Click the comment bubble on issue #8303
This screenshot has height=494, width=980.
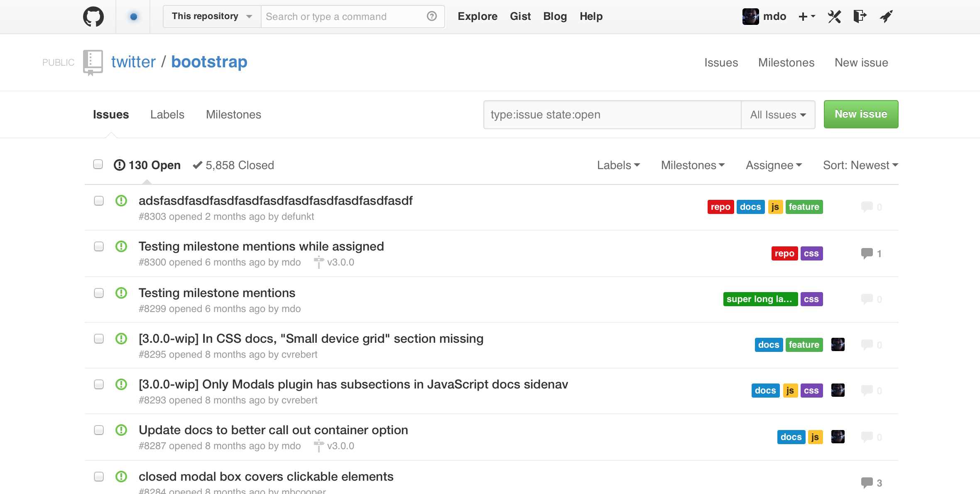(867, 207)
